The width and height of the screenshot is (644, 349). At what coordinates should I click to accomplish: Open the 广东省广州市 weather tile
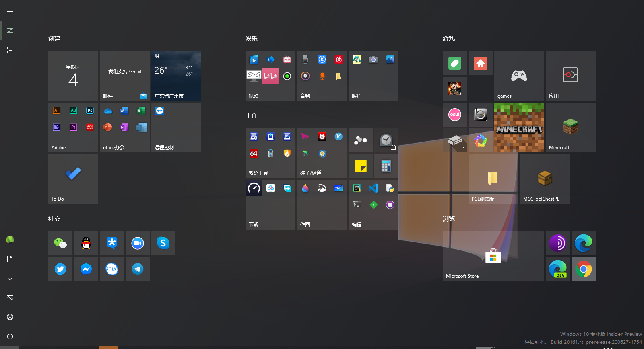click(176, 76)
